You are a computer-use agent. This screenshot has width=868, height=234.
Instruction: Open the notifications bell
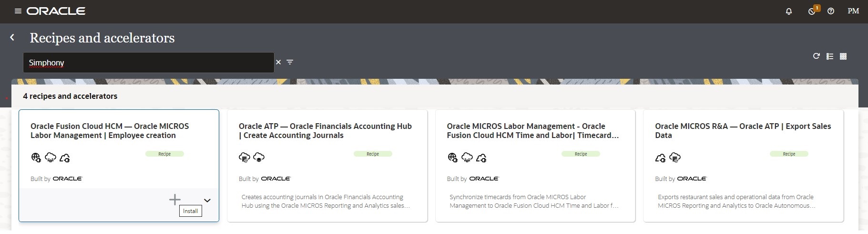tap(789, 11)
